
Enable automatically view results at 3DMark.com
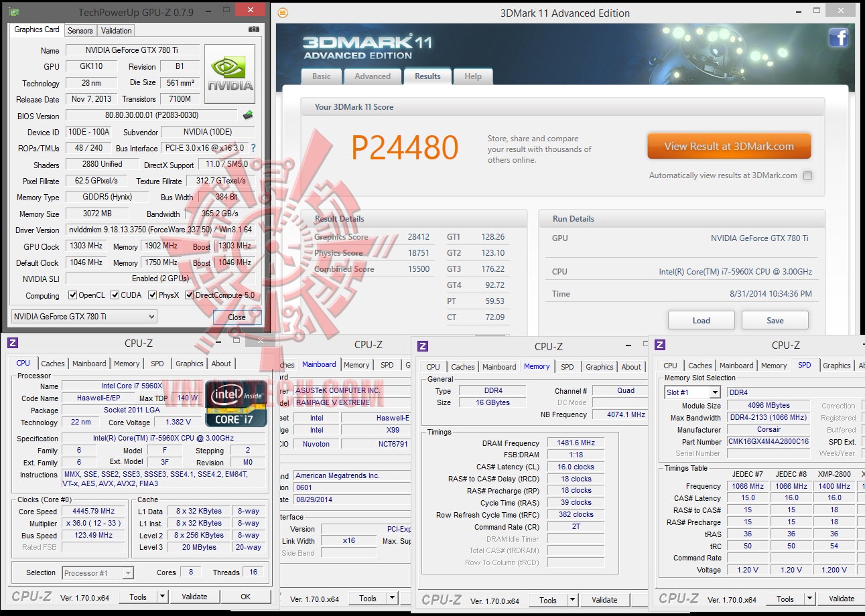click(807, 175)
